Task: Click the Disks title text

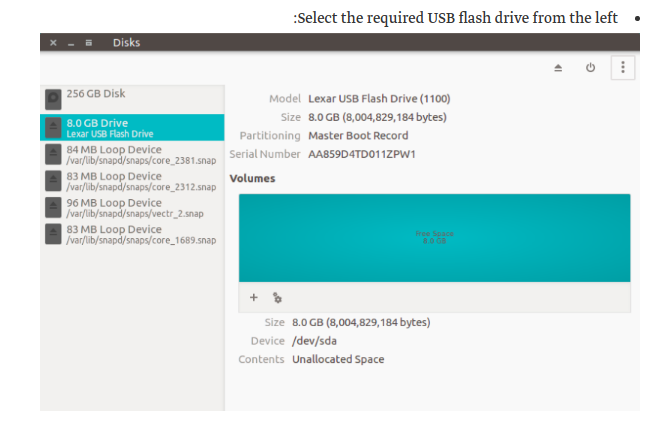Action: pyautogui.click(x=127, y=42)
